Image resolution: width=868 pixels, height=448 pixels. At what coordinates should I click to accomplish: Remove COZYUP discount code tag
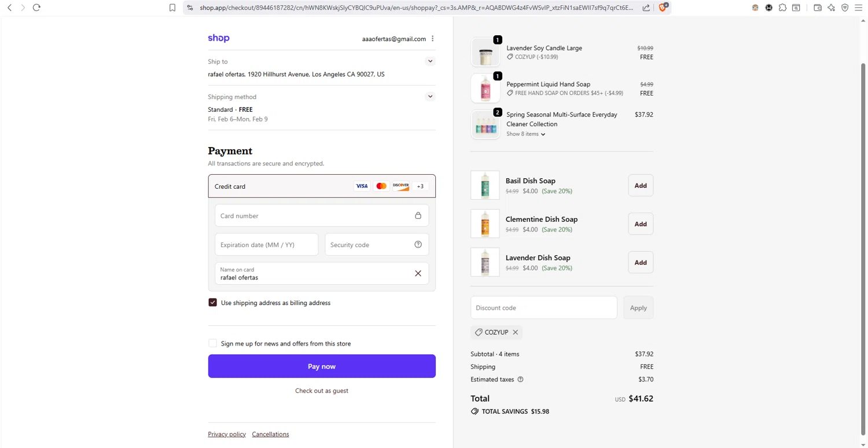[x=516, y=332]
